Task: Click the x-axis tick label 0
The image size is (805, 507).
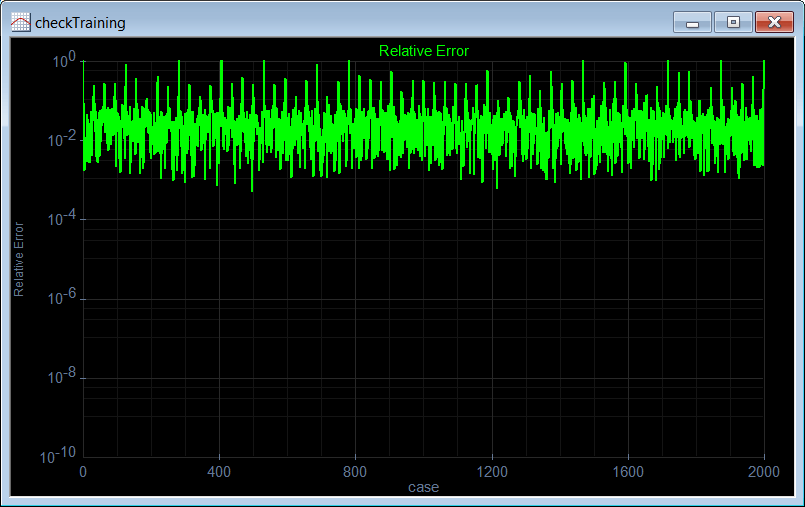Action: coord(83,472)
